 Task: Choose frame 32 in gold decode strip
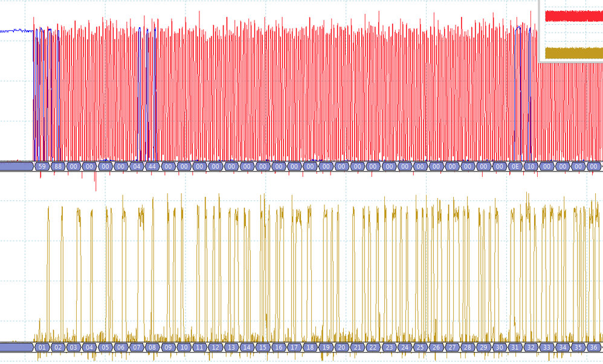click(530, 347)
